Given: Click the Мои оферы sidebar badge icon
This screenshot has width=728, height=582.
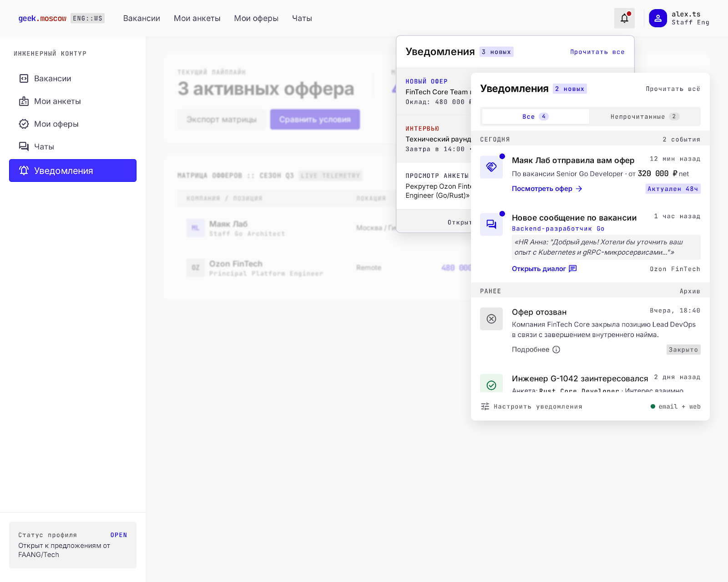Looking at the screenshot, I should click(x=24, y=124).
